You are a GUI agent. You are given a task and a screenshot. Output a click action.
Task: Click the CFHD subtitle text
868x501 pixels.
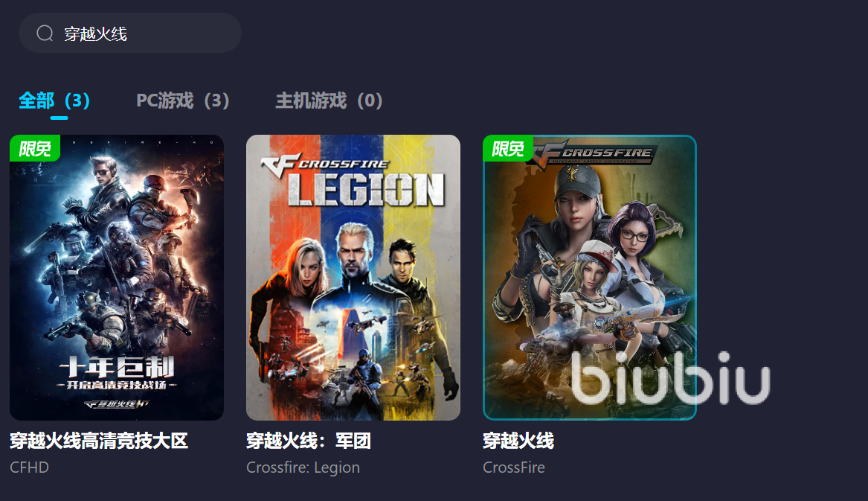coord(29,468)
